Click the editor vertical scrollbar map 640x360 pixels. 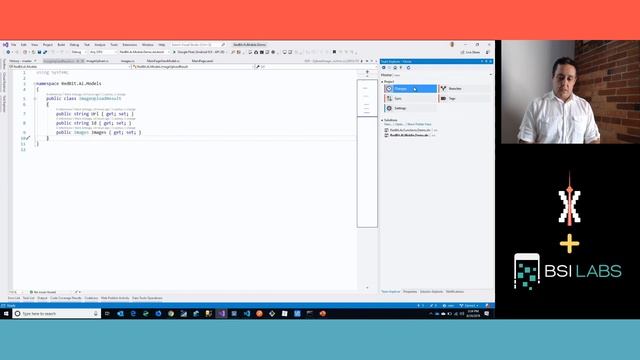pos(367,153)
